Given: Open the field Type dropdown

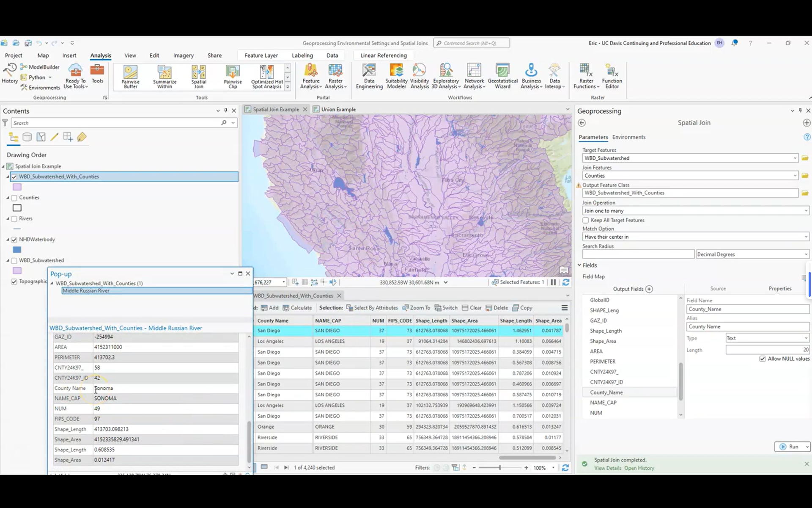Looking at the screenshot, I should coord(768,338).
